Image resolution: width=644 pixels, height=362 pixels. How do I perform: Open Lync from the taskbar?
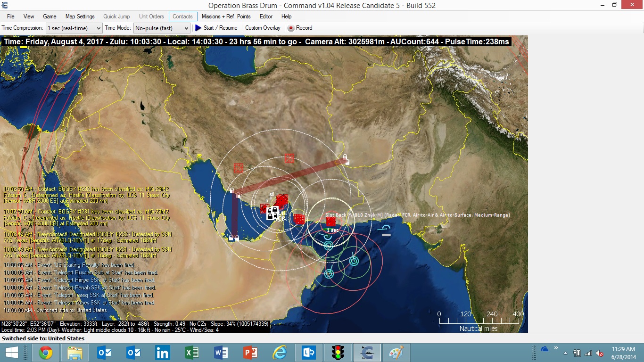[x=309, y=353]
